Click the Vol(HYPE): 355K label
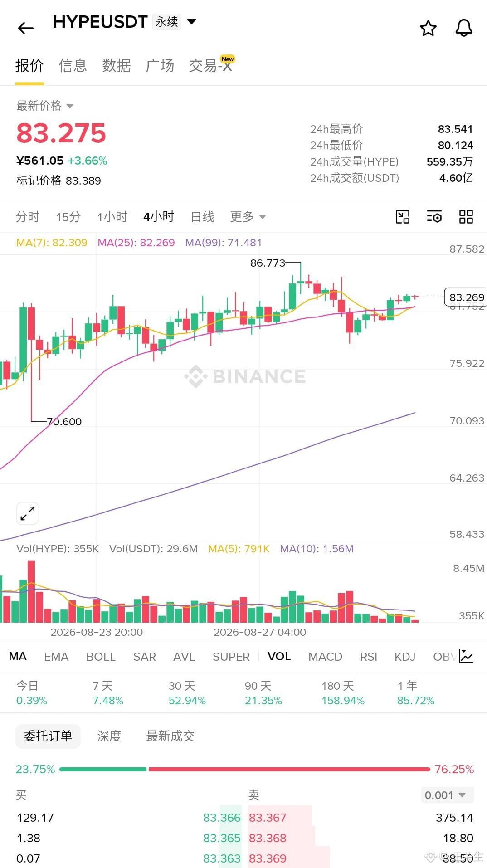 (x=58, y=549)
